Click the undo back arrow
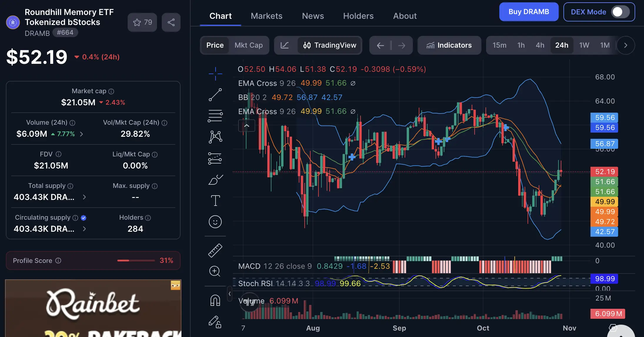 tap(381, 45)
